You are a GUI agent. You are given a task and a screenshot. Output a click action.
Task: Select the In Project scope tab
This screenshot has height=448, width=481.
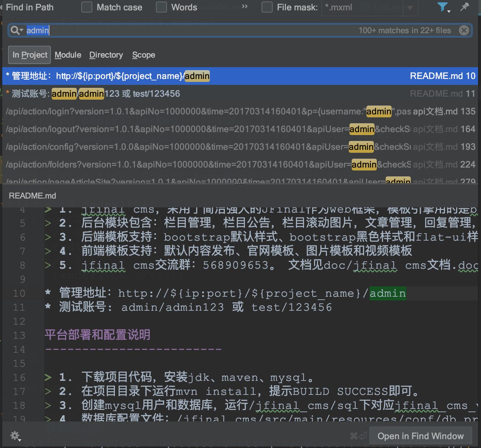pos(30,55)
